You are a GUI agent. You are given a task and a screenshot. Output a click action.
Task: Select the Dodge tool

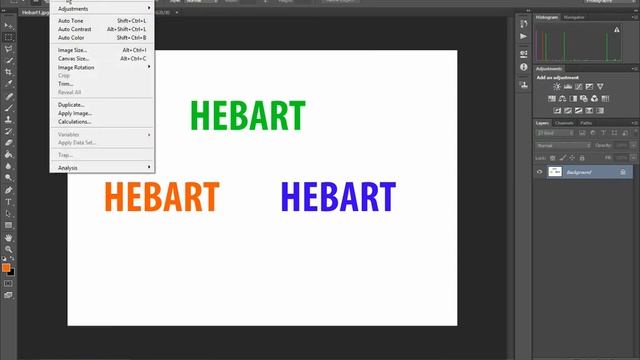[x=8, y=178]
